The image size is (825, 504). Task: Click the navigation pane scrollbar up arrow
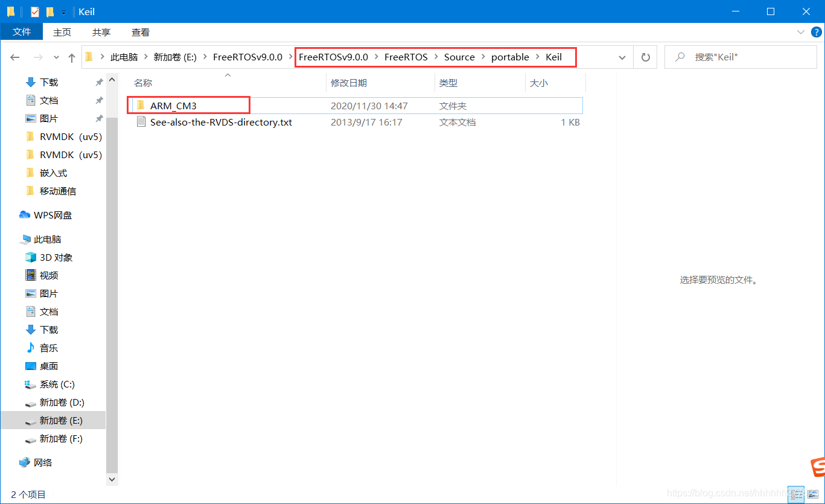[112, 78]
